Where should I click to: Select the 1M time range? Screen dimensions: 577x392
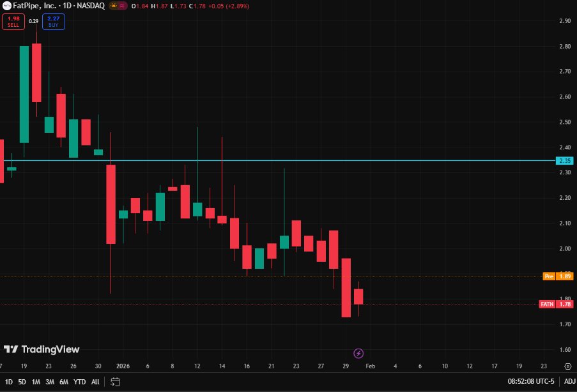coord(36,382)
